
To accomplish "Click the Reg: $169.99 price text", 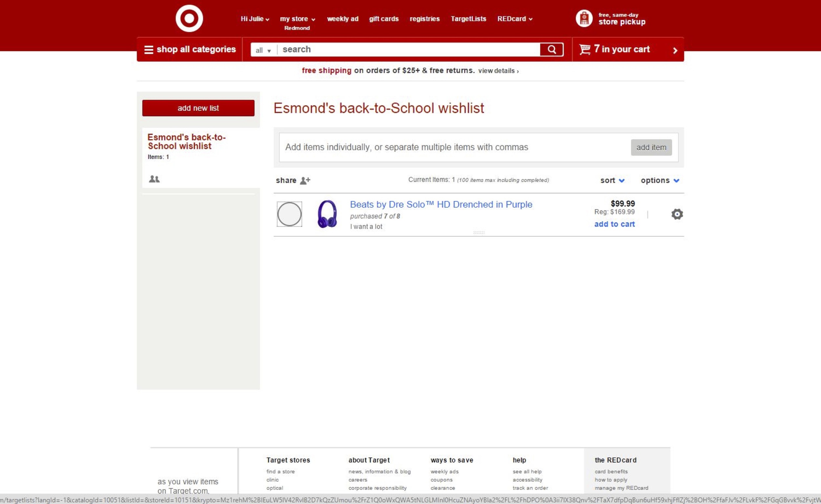I will pyautogui.click(x=614, y=212).
